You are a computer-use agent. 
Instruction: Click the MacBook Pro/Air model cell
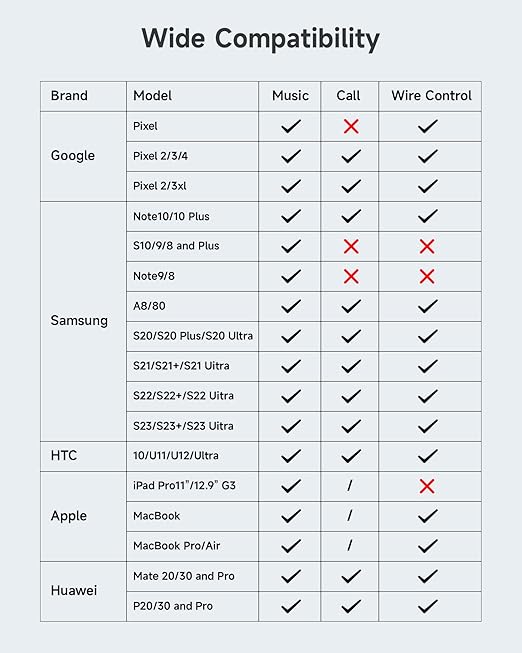click(192, 546)
